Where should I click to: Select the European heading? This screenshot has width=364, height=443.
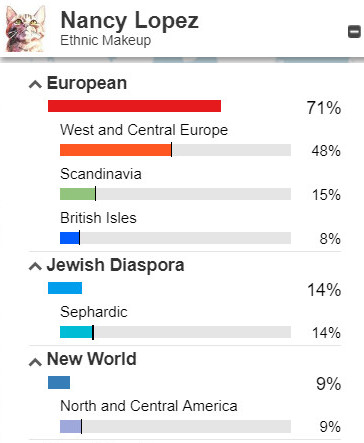point(87,83)
